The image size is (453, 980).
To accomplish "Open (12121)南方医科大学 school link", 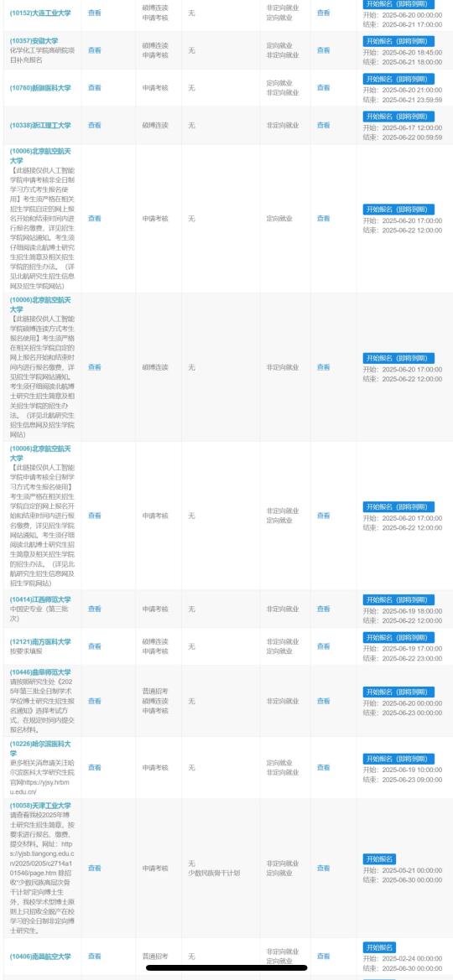I will [x=40, y=642].
